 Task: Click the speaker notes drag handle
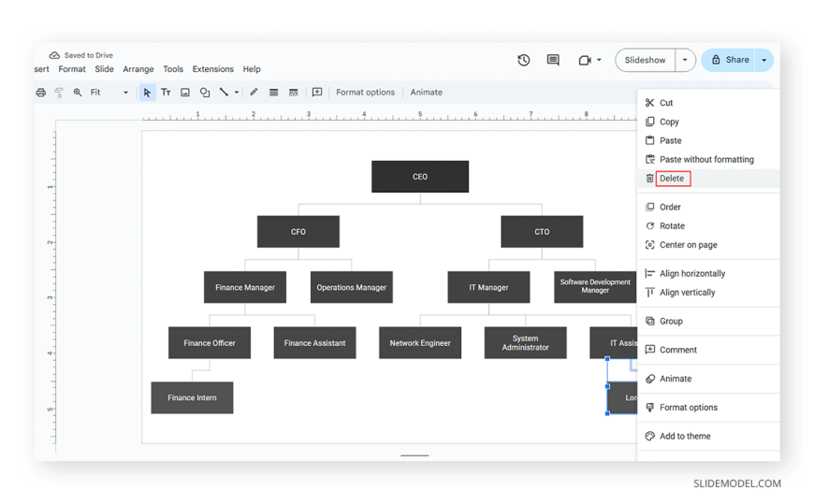(414, 455)
